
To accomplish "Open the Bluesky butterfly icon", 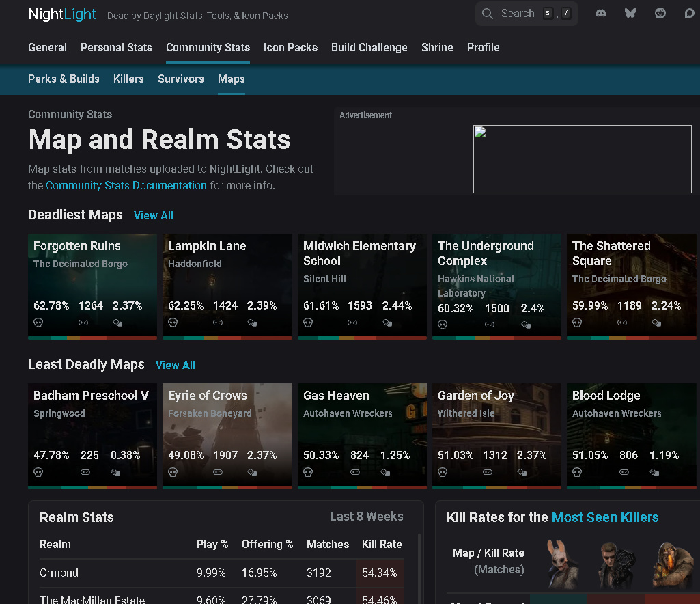I will [630, 14].
